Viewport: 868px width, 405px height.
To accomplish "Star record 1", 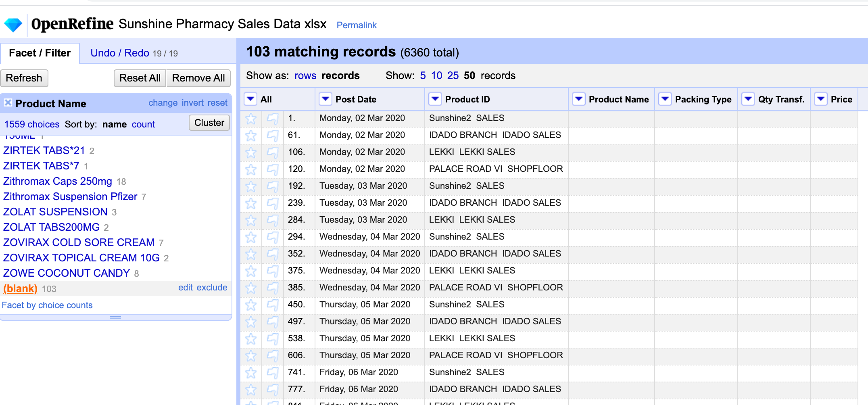I will (251, 119).
